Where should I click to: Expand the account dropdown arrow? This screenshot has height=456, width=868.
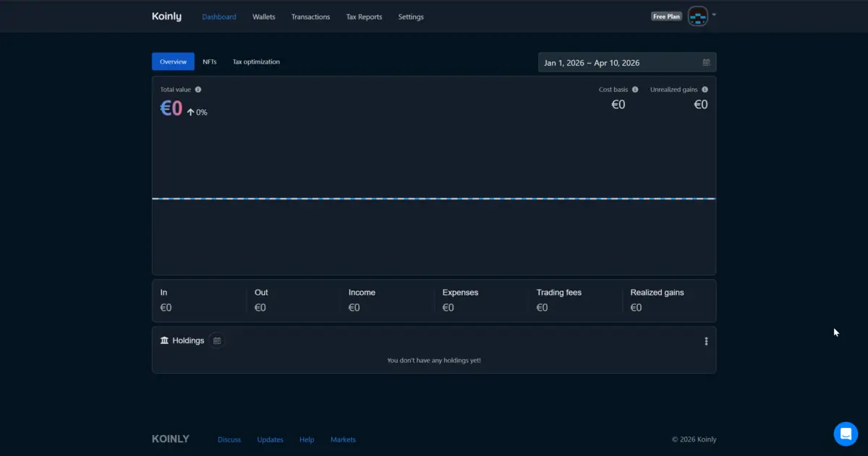coord(714,16)
